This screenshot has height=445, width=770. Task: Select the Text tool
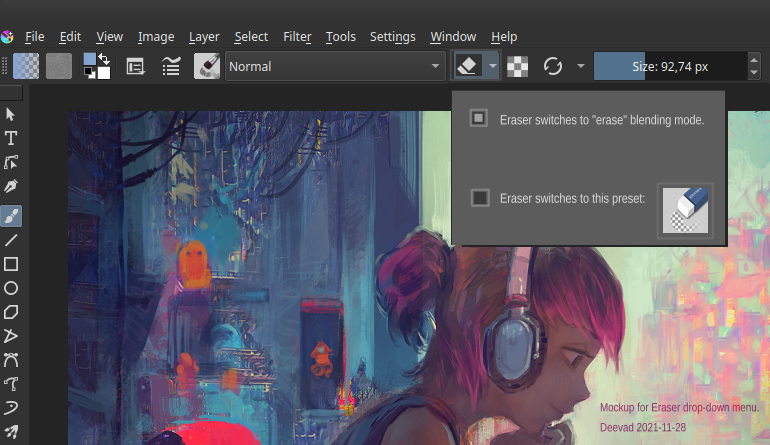11,138
